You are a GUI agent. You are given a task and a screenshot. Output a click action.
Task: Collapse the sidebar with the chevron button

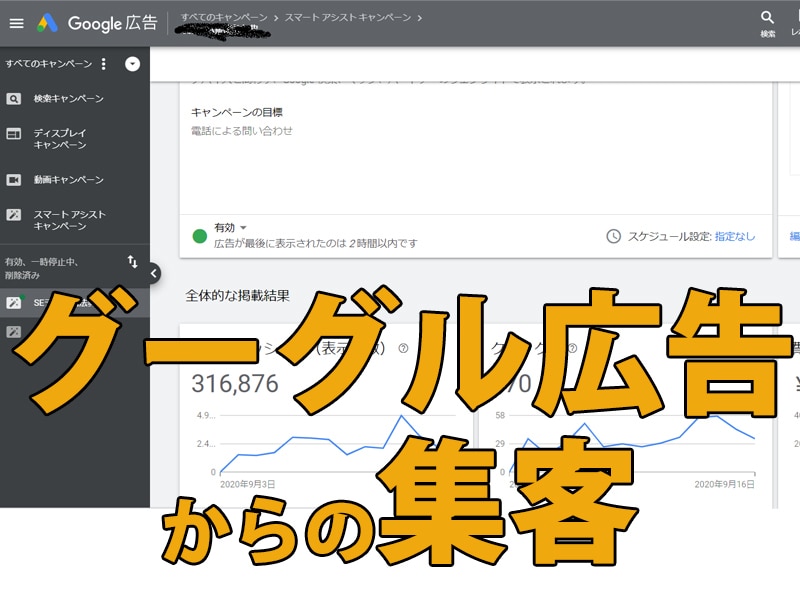pos(154,273)
